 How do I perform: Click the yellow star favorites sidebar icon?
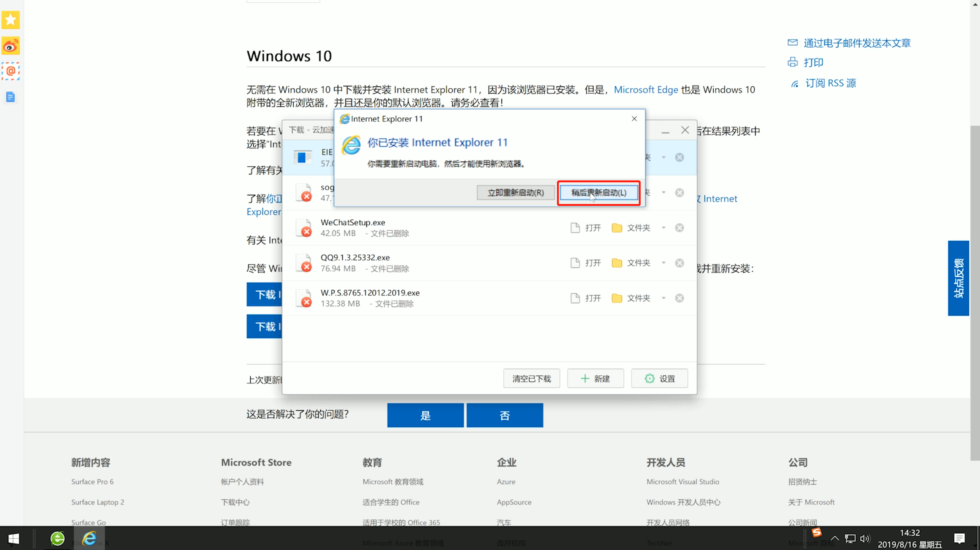click(11, 20)
